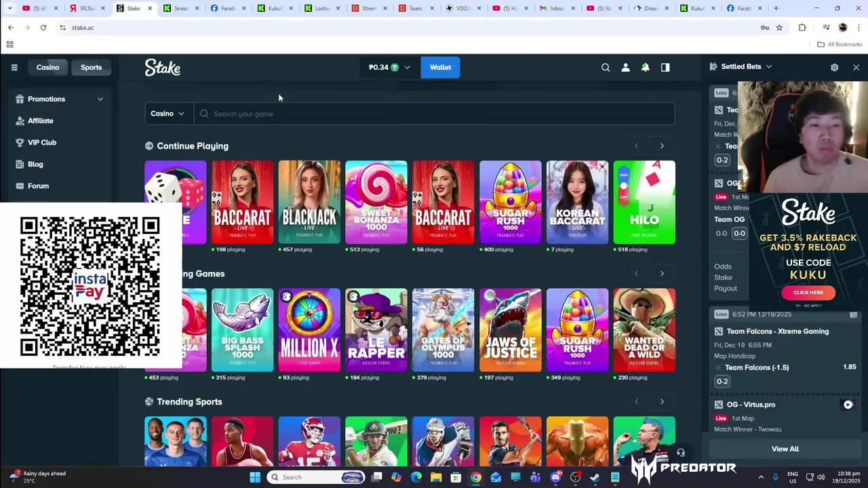Open the Steam taskbar icon
The width and height of the screenshot is (868, 488).
(595, 477)
